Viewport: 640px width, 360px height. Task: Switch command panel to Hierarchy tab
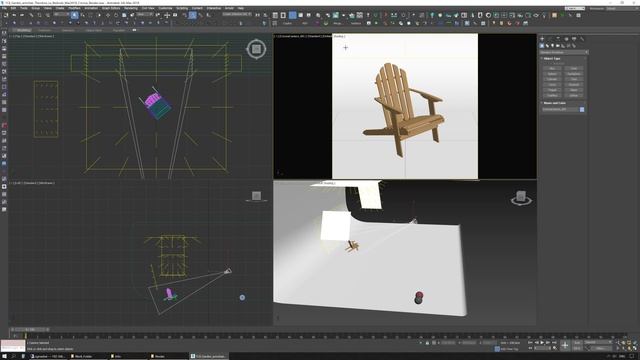(x=558, y=38)
